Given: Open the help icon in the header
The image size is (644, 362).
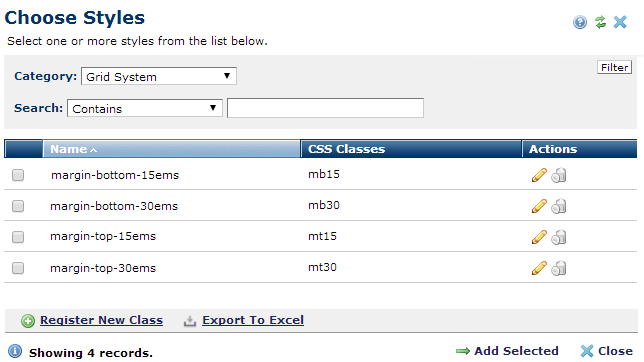Looking at the screenshot, I should (x=580, y=22).
